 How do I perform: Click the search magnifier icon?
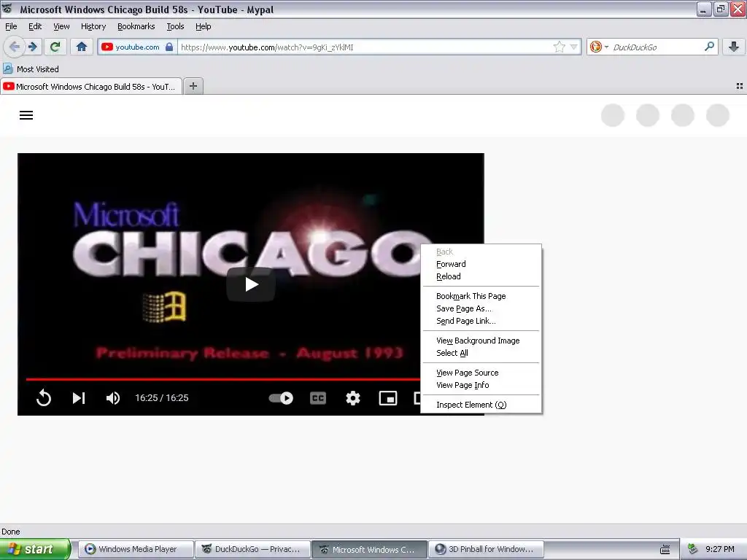[709, 47]
